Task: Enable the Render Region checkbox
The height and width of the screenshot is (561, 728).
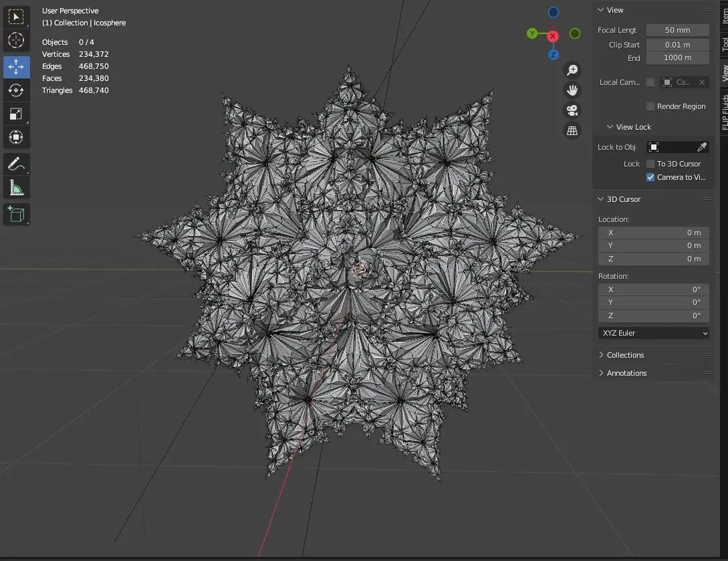Action: pyautogui.click(x=650, y=106)
